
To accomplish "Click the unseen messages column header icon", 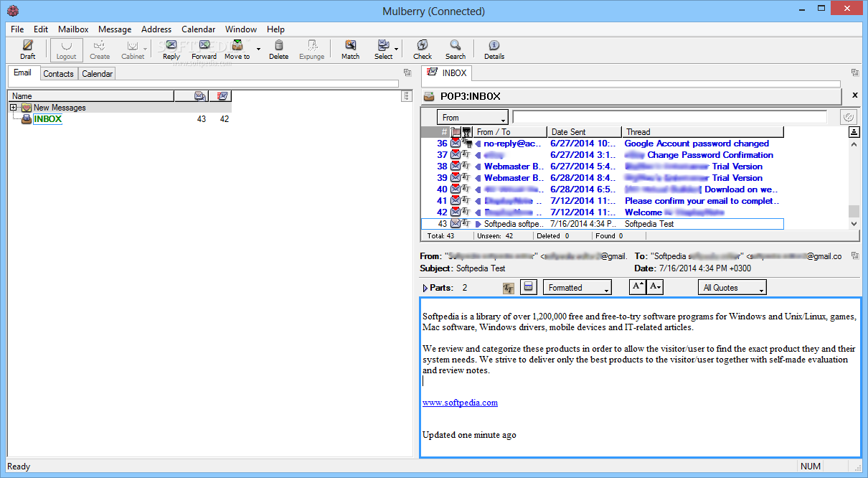I will (x=222, y=95).
